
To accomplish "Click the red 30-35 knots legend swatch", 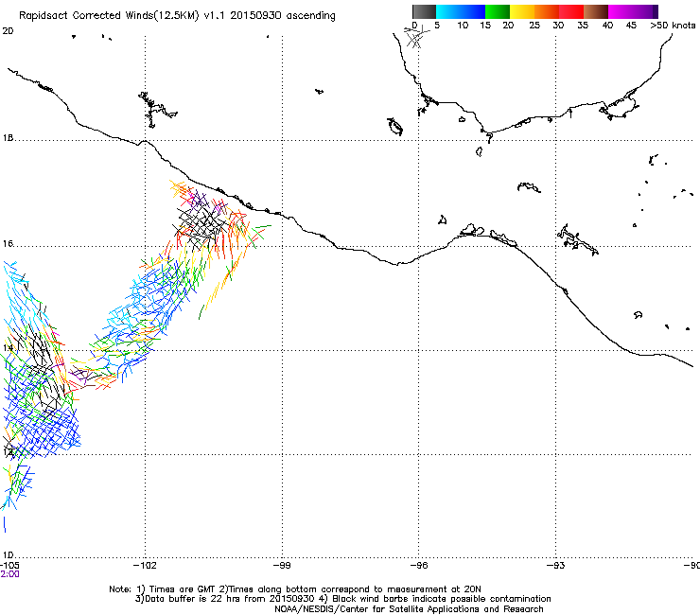I will tap(571, 11).
